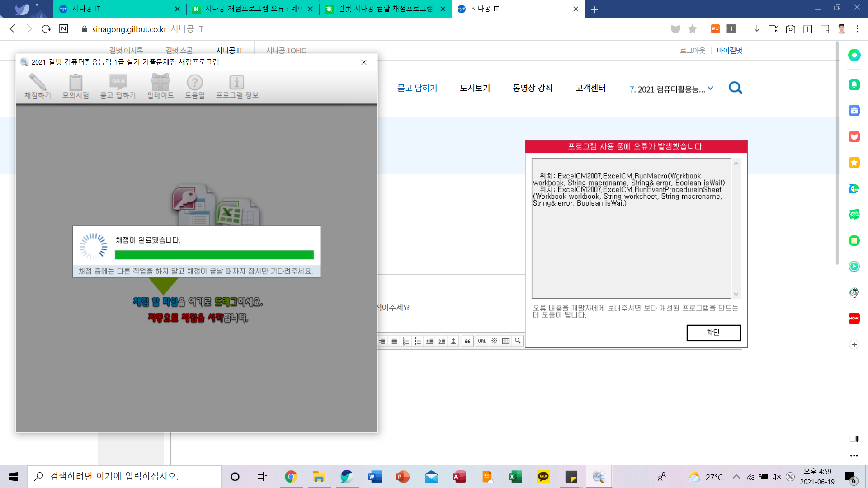
Task: Show hidden system tray icons chevron
Action: (x=736, y=477)
